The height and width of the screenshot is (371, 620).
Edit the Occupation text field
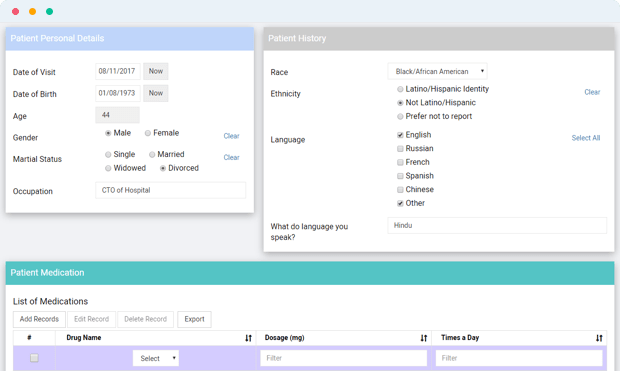[x=170, y=190]
